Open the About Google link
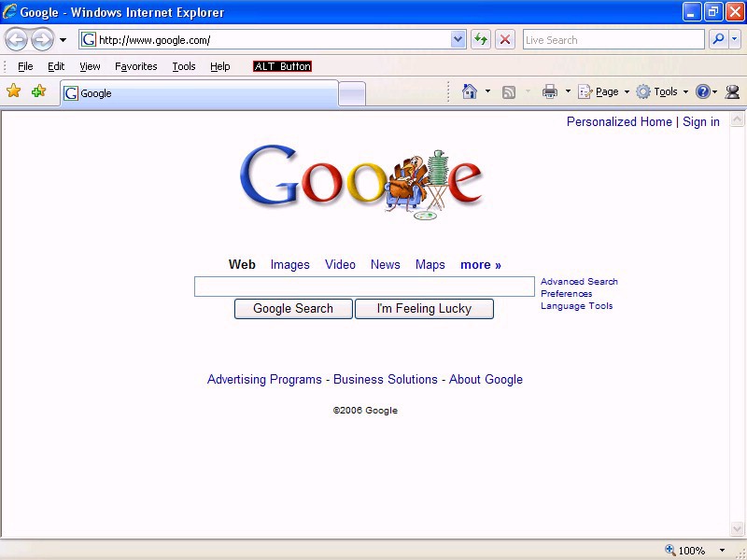 coord(486,380)
